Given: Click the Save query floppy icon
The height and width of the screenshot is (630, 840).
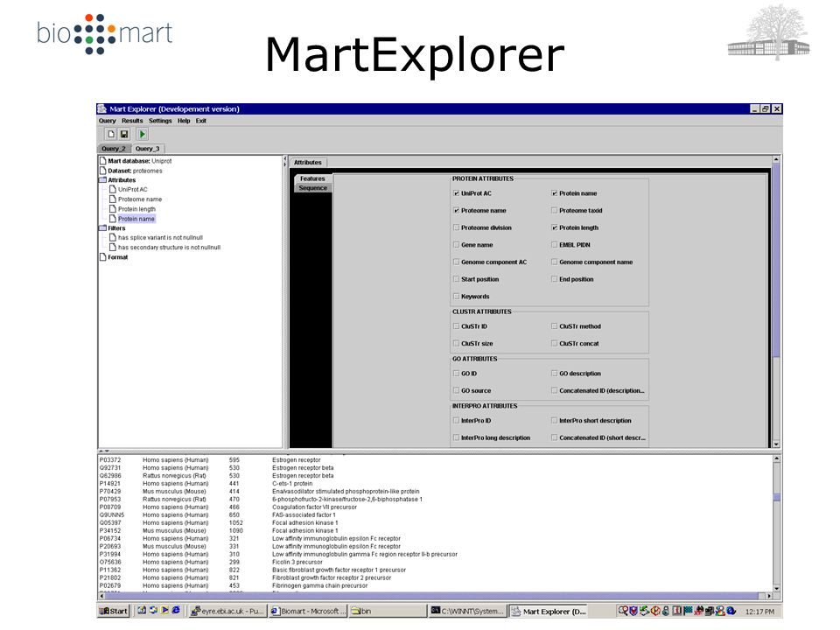Looking at the screenshot, I should [124, 134].
